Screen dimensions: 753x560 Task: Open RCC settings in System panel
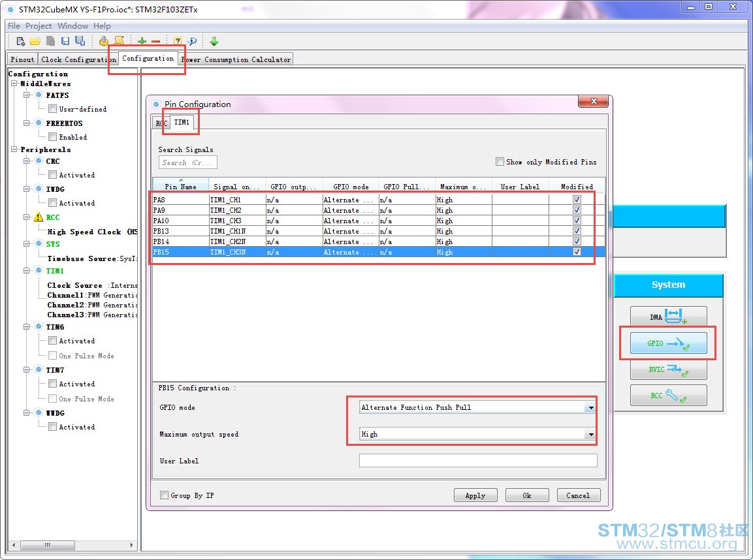click(x=668, y=396)
